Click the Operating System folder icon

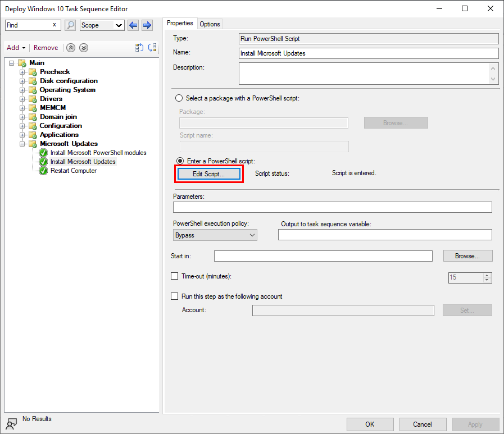(x=33, y=90)
